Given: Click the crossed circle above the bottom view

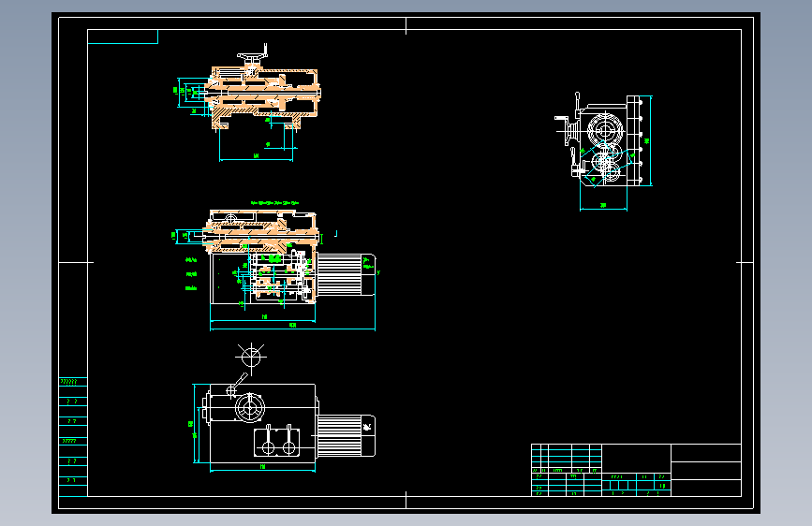Looking at the screenshot, I should [x=251, y=357].
